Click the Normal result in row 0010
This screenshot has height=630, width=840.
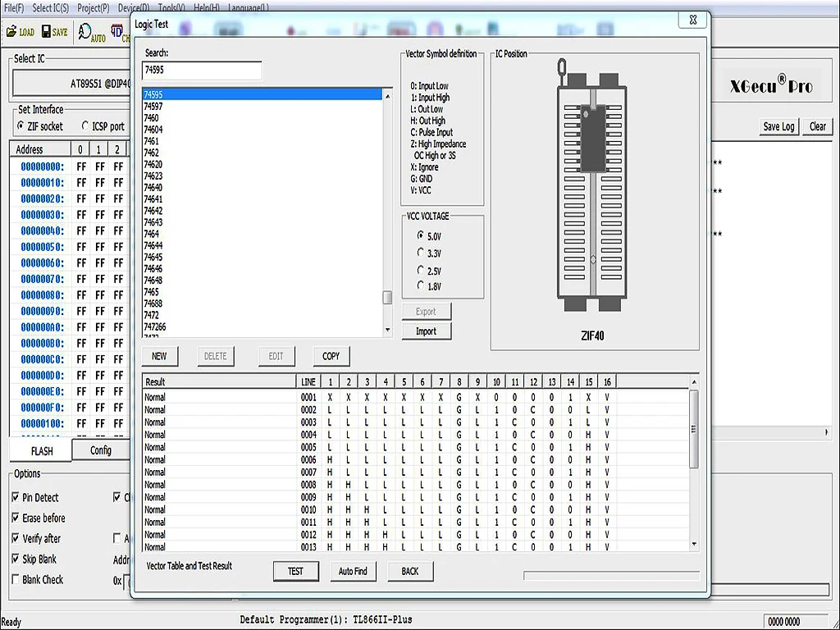pos(155,509)
